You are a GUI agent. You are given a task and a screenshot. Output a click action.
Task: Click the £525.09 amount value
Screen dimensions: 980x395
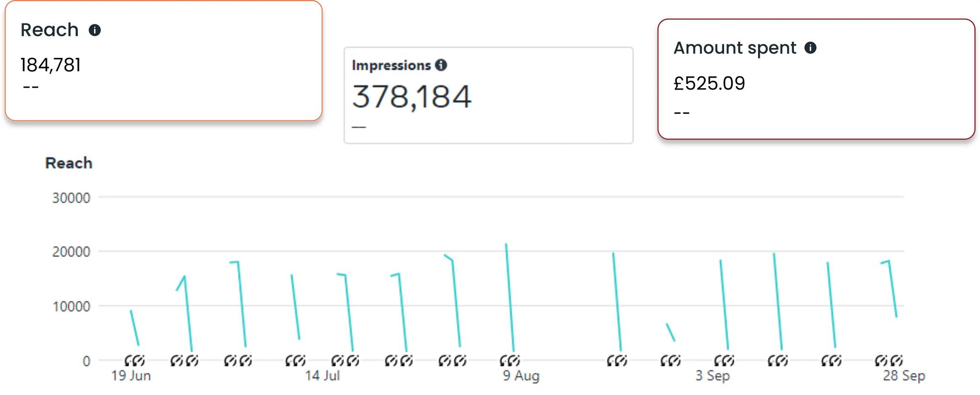[x=709, y=83]
